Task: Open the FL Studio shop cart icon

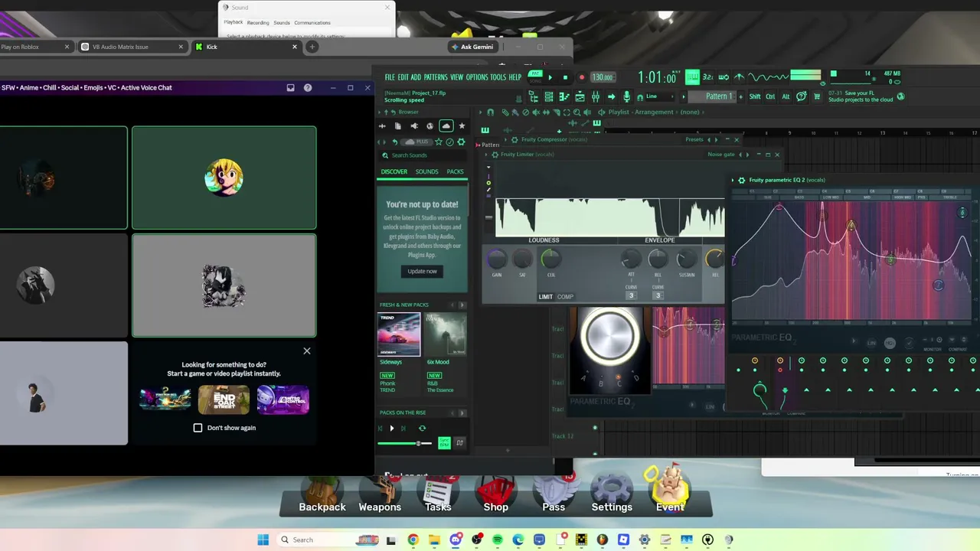Action: pyautogui.click(x=817, y=96)
